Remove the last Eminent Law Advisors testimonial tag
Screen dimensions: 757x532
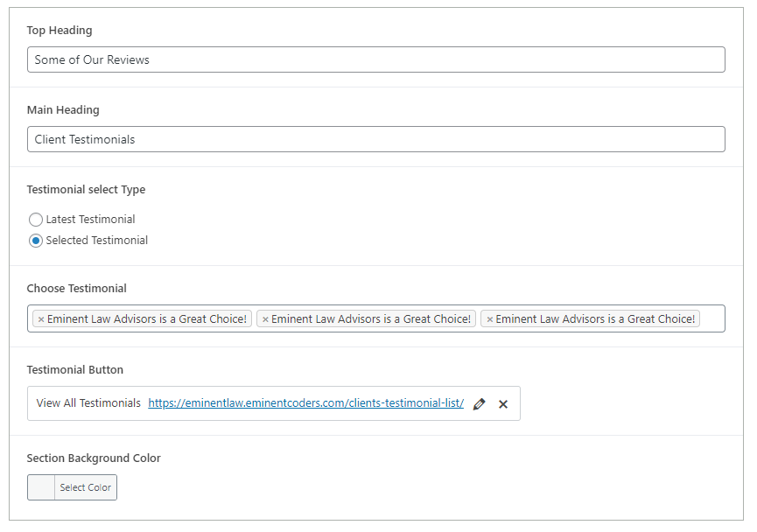[x=489, y=319]
